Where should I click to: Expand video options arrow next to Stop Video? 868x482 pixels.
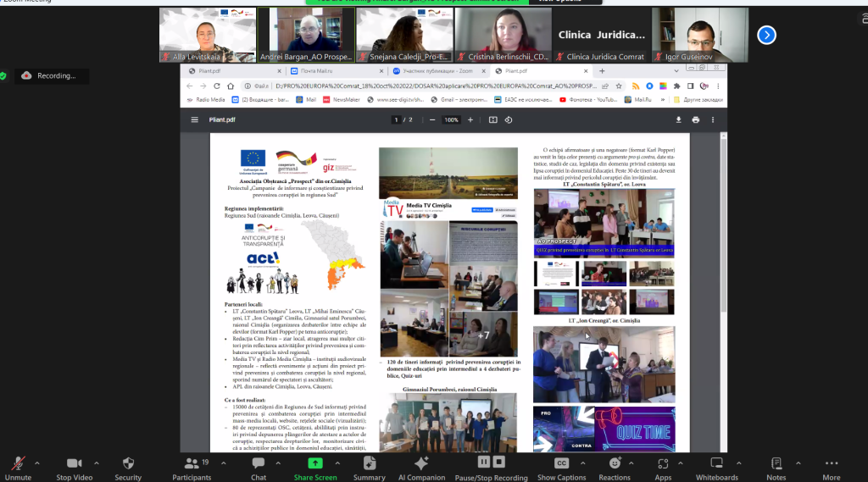[97, 463]
